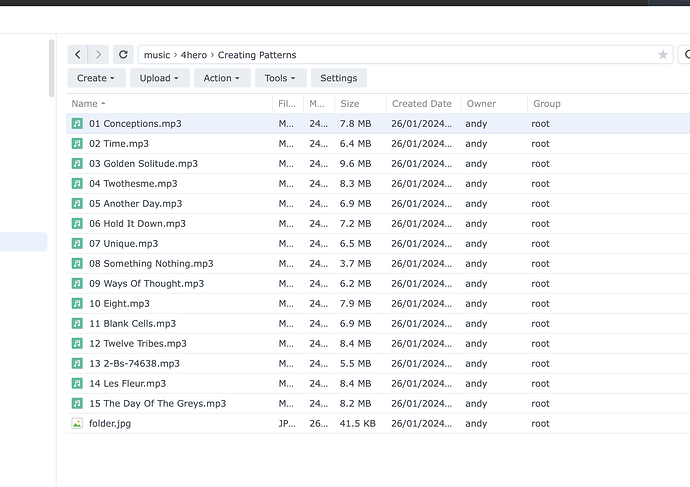The image size is (690, 487).
Task: Select file name 06 Hold It Down.mp3
Action: point(137,223)
